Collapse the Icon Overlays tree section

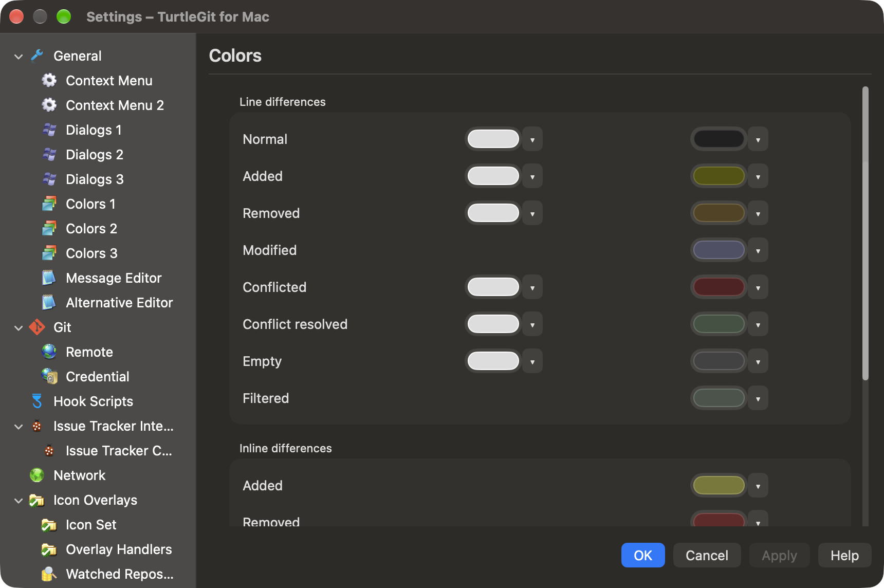coord(19,500)
